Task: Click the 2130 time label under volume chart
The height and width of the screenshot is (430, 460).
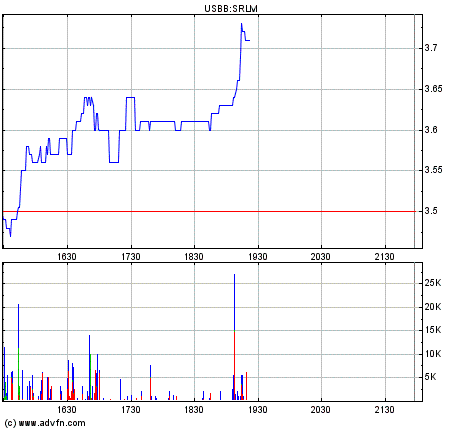Action: (384, 409)
